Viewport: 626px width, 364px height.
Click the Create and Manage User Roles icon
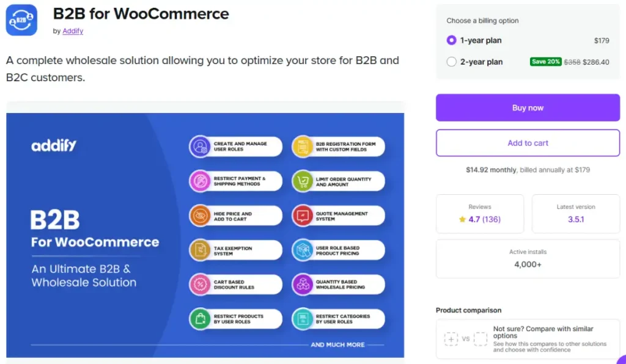(x=200, y=147)
